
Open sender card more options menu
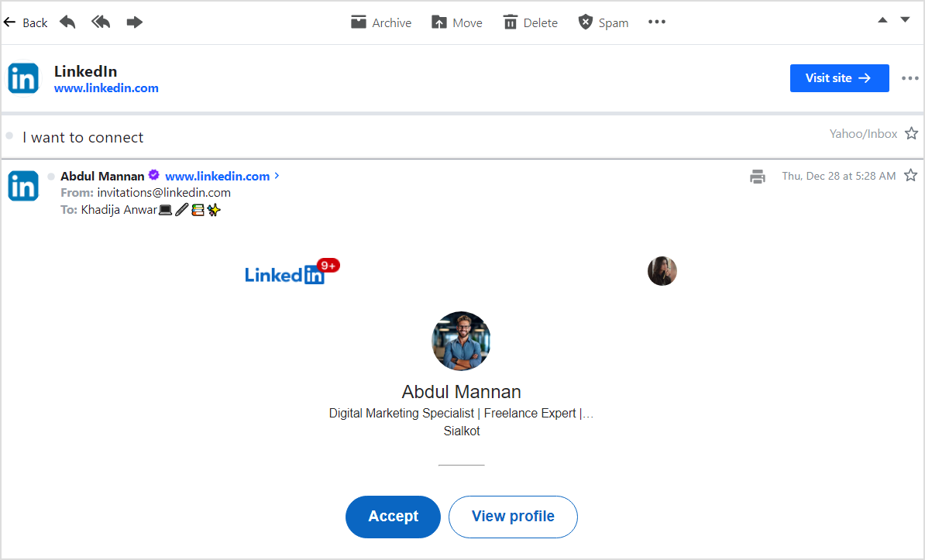[x=910, y=78]
